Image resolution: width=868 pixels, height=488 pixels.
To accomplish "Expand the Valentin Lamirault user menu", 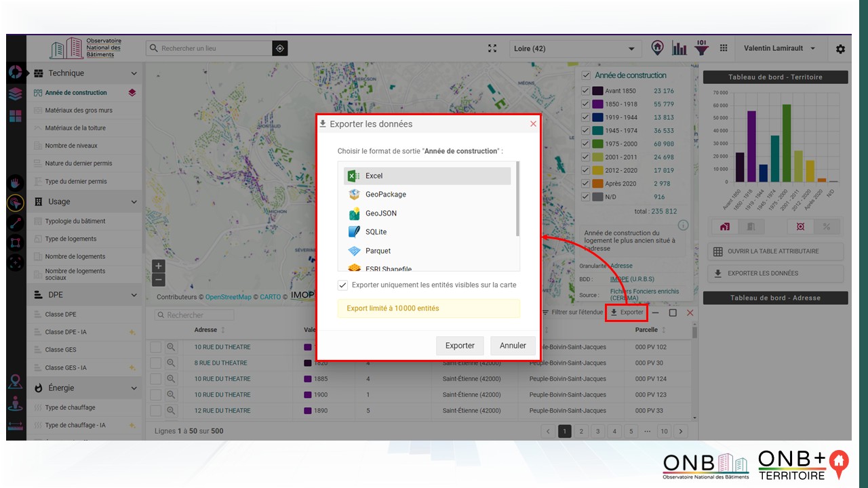I will pos(779,48).
